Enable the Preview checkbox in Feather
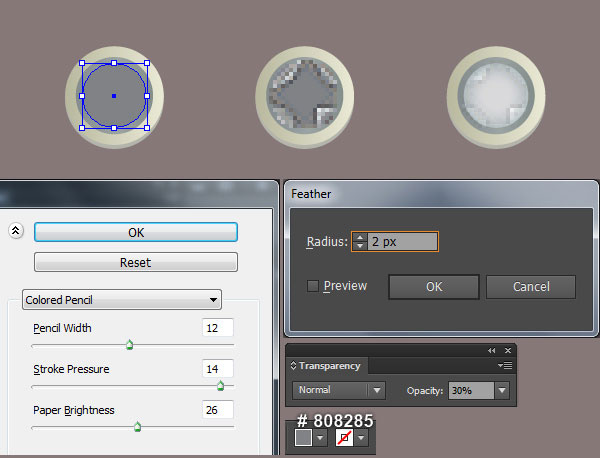600x458 pixels. point(313,286)
